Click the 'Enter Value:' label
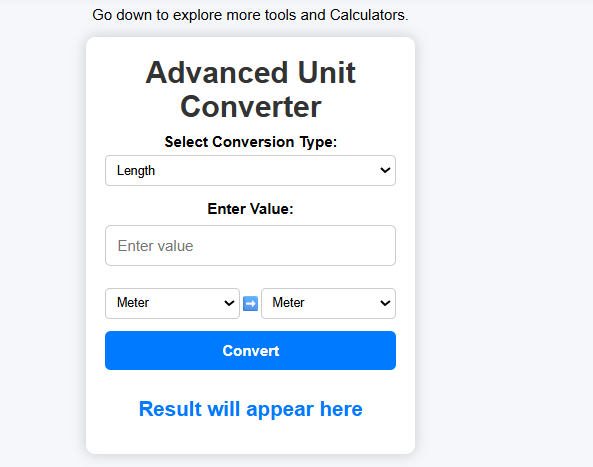593x467 pixels. (250, 209)
